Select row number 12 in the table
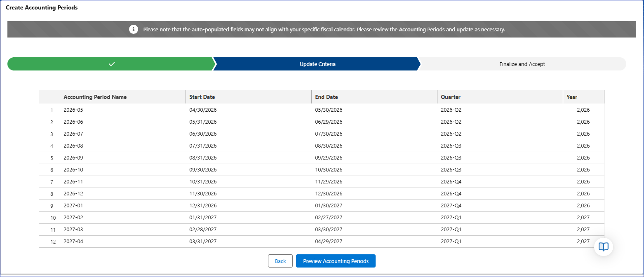The image size is (644, 277). 53,242
